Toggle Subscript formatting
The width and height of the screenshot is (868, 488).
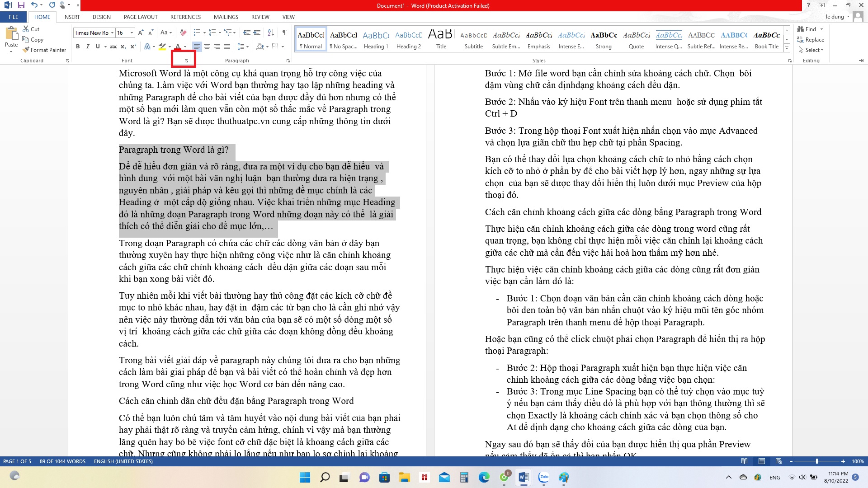point(123,46)
